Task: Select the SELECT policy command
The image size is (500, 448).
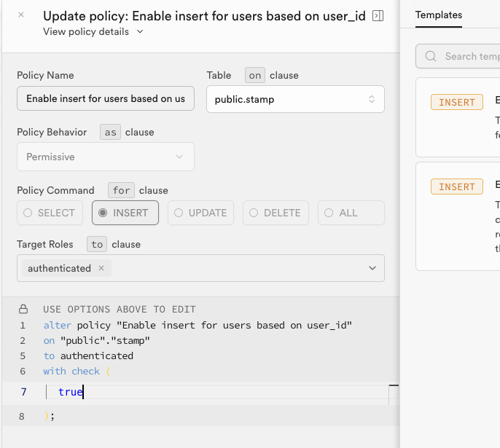Action: 50,213
